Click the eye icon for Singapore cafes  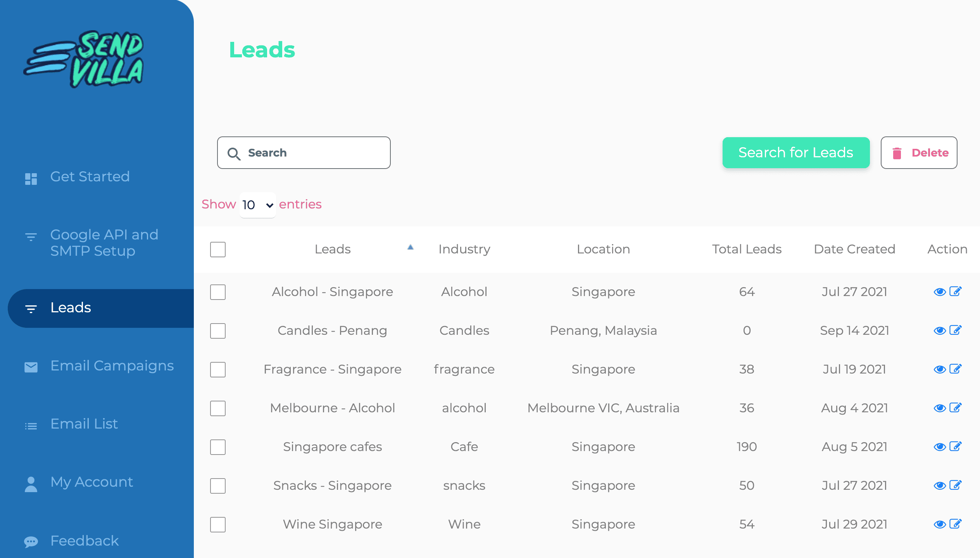939,447
